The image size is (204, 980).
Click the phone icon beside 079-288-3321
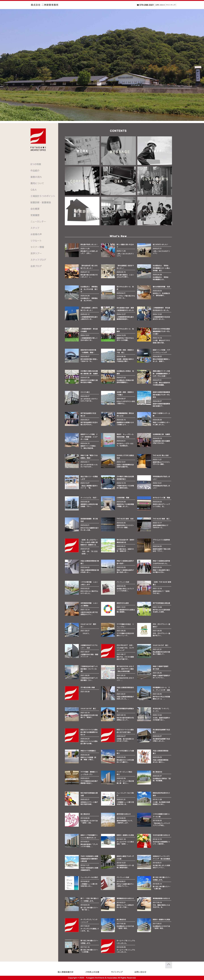[x=138, y=5]
